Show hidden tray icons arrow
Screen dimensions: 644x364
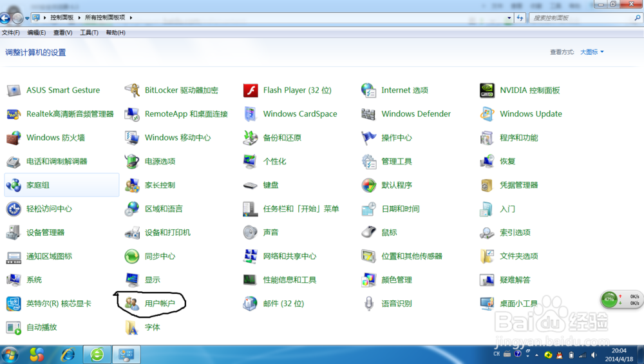click(x=536, y=354)
